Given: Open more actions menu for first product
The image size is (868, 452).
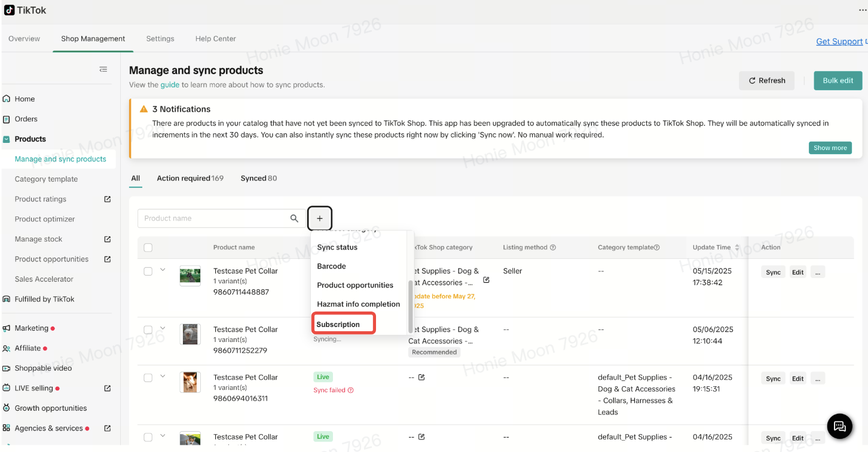Looking at the screenshot, I should [x=817, y=272].
